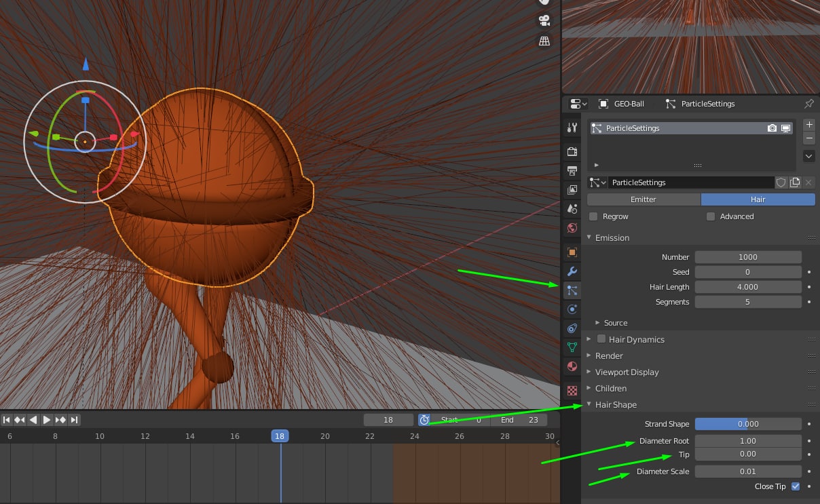Viewport: 820px width, 504px height.
Task: Click the Tip value field
Action: (x=748, y=454)
